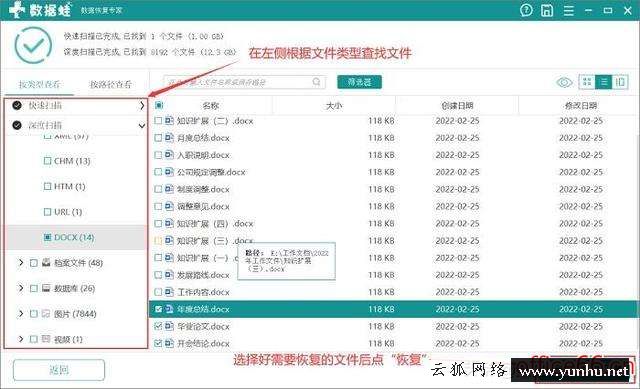640x389 pixels.
Task: Expand the 档案文件 (48) category
Action: point(20,262)
